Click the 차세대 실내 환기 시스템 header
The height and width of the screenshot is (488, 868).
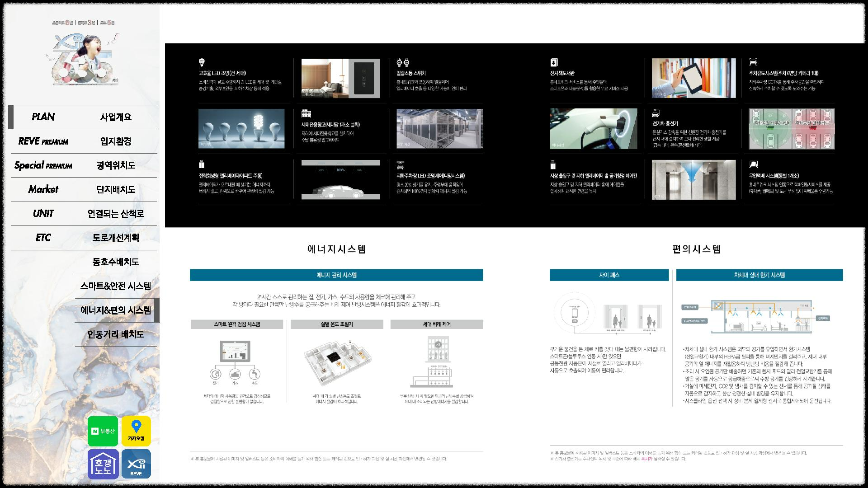[759, 275]
